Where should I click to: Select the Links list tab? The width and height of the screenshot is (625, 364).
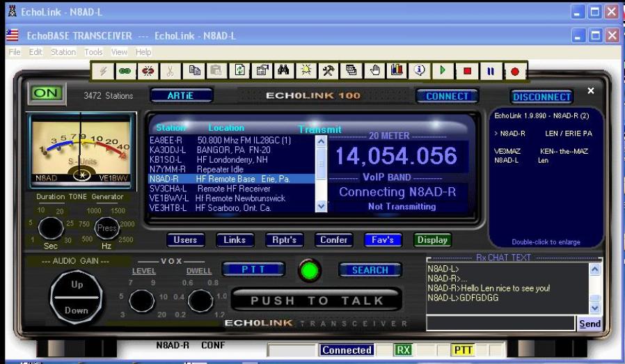point(235,240)
